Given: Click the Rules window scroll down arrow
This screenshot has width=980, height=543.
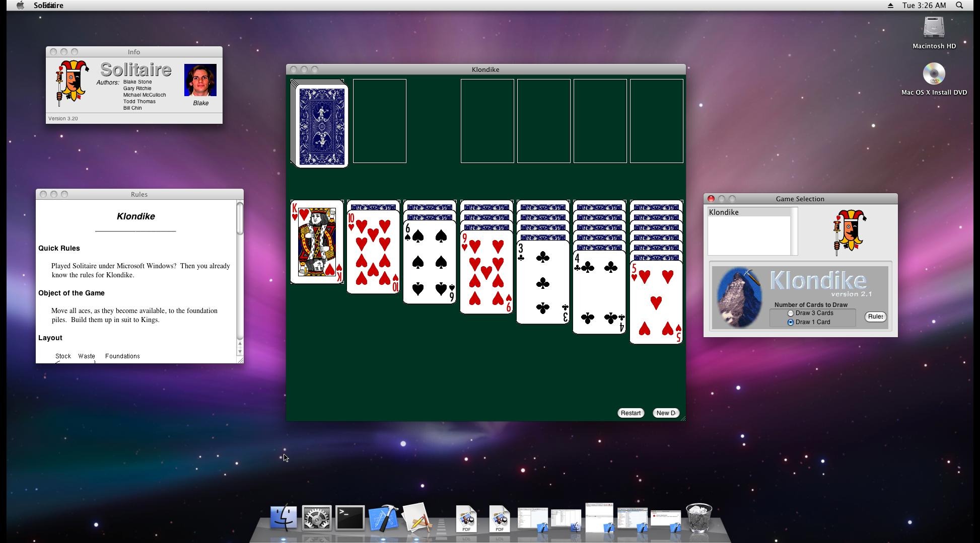Looking at the screenshot, I should [240, 352].
